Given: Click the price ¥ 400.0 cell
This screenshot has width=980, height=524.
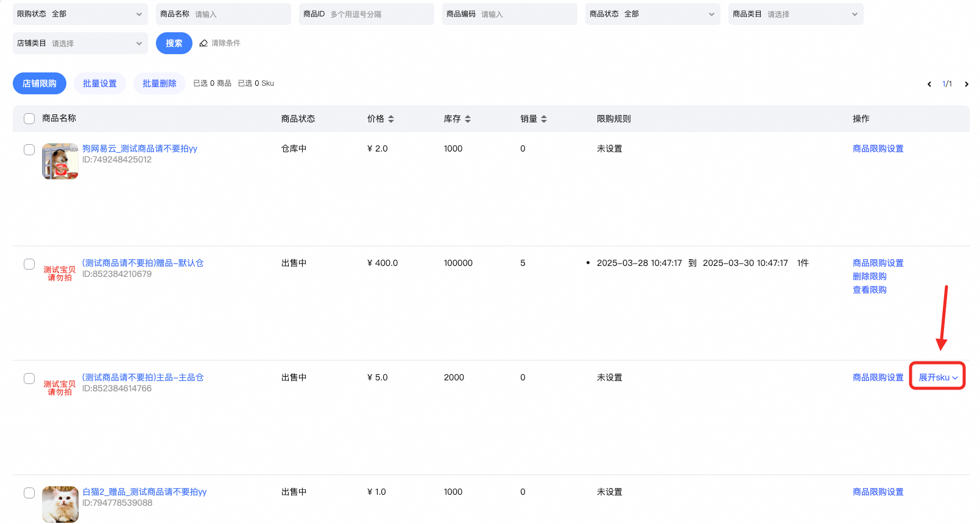Looking at the screenshot, I should pyautogui.click(x=382, y=263).
